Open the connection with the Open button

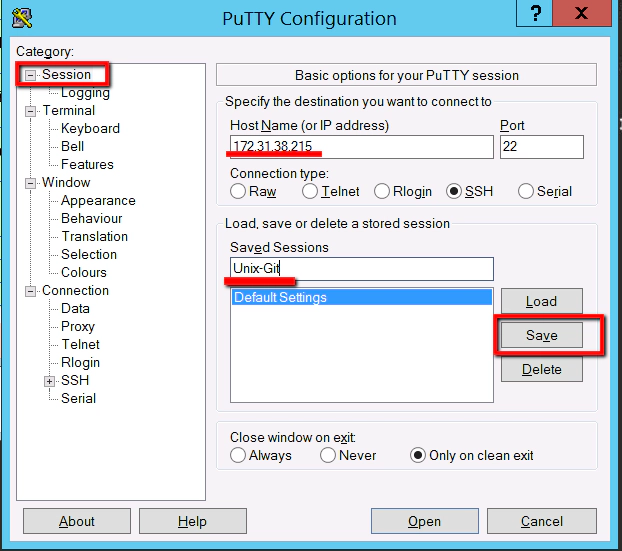424,521
